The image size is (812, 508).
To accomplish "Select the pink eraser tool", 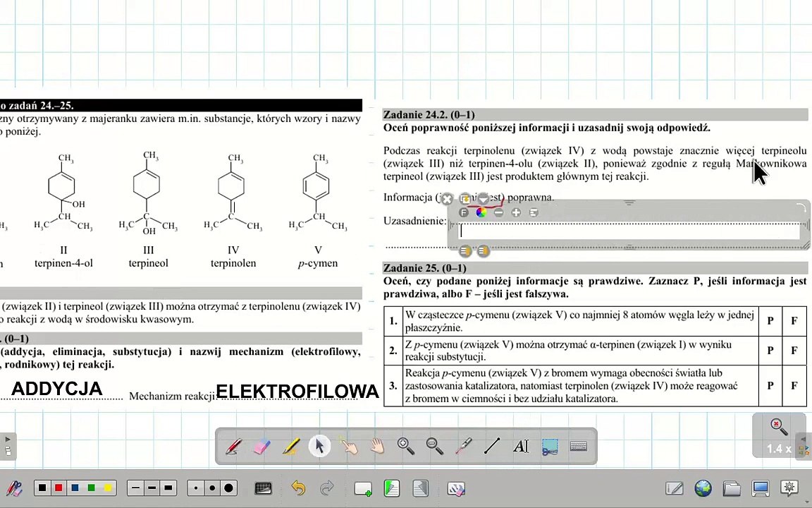I will click(x=262, y=447).
